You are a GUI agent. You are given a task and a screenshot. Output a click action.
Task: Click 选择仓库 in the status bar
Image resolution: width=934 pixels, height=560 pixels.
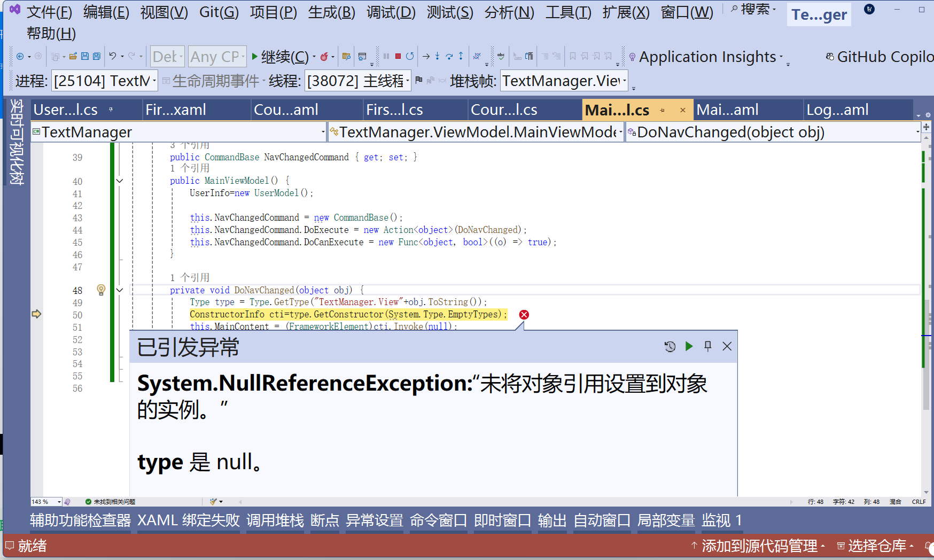(876, 546)
